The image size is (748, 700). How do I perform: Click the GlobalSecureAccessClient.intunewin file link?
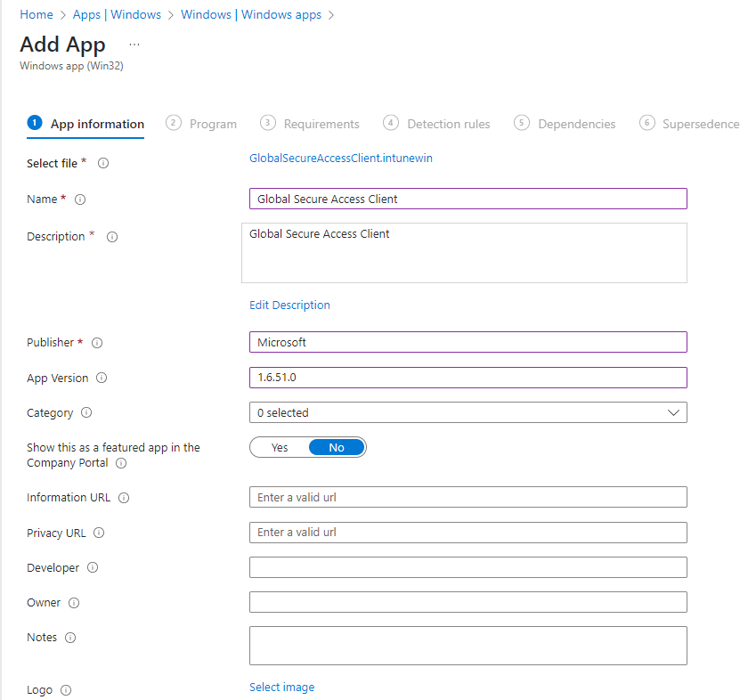point(341,158)
